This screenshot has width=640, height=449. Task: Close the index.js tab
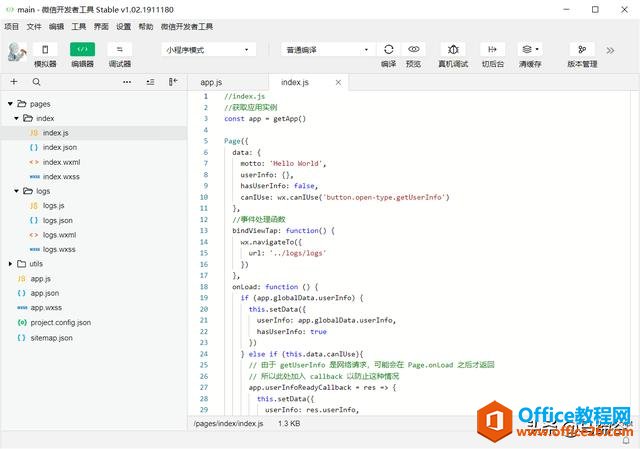click(338, 82)
